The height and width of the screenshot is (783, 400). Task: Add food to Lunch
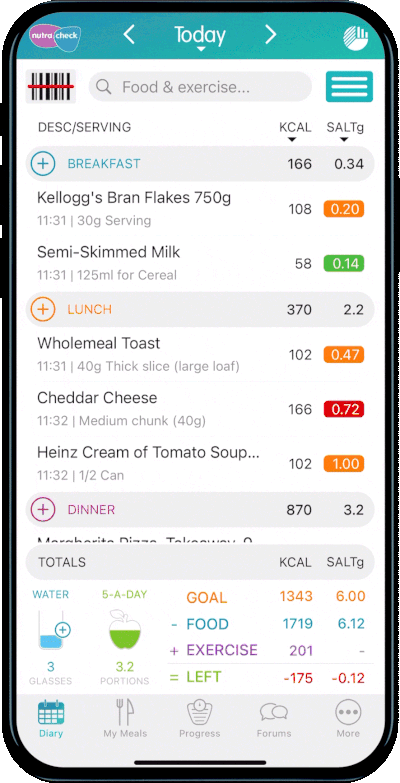click(43, 310)
